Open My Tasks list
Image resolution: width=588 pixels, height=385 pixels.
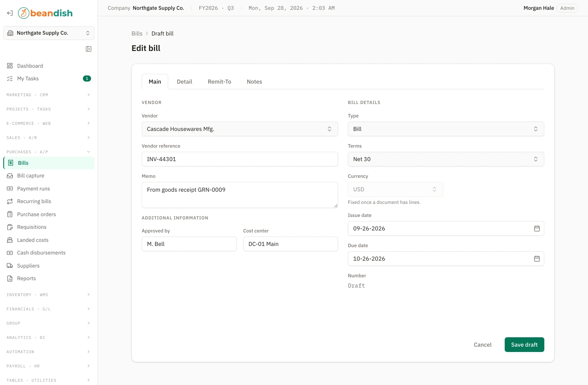[49, 79]
